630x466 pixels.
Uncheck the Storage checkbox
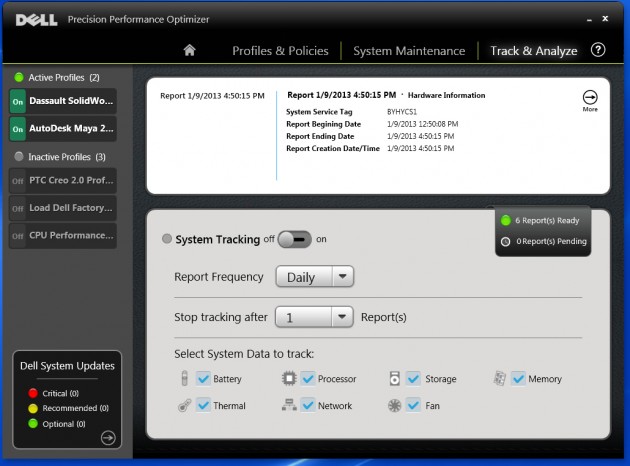413,378
